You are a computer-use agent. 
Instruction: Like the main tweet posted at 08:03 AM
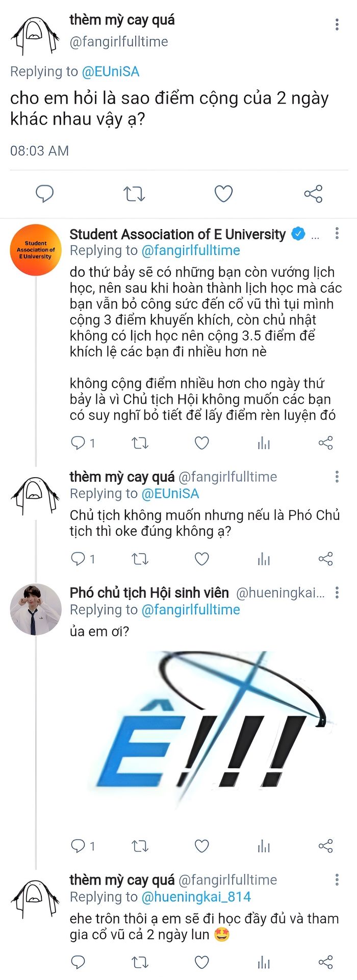(x=223, y=194)
